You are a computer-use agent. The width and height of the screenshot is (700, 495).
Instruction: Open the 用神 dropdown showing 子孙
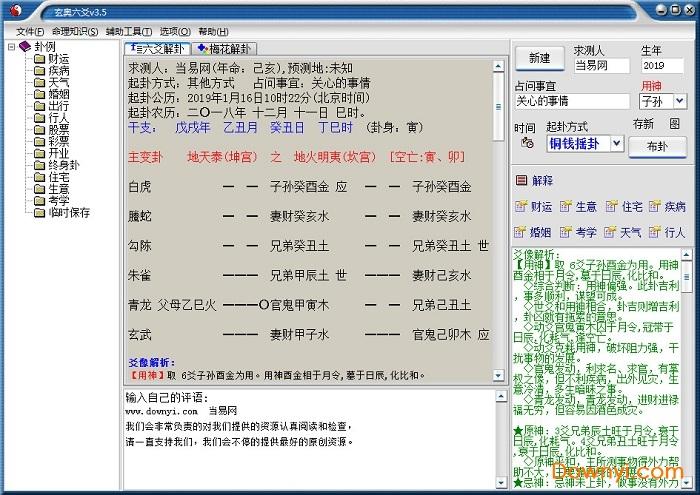pos(679,101)
